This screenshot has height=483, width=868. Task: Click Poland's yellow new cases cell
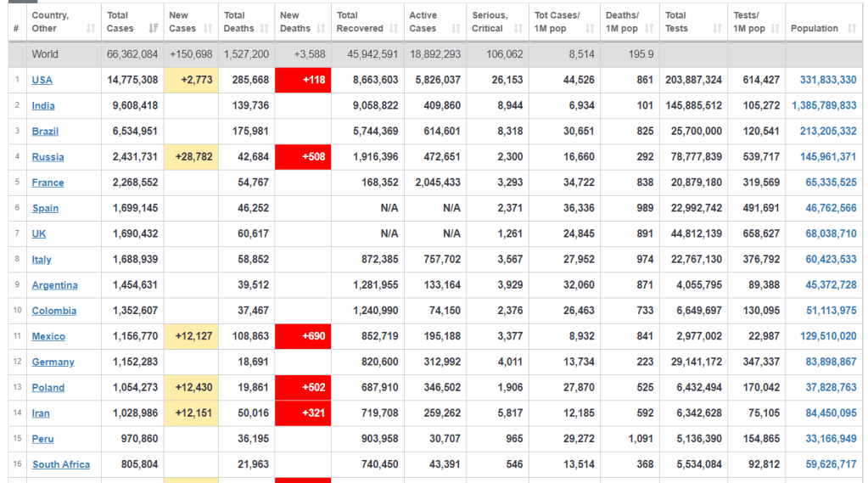[x=191, y=388]
